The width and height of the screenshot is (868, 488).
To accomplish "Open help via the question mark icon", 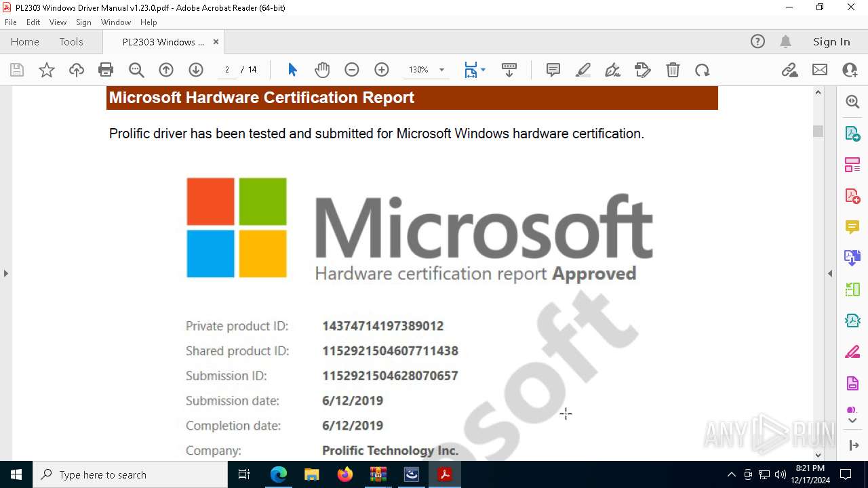I will 757,42.
